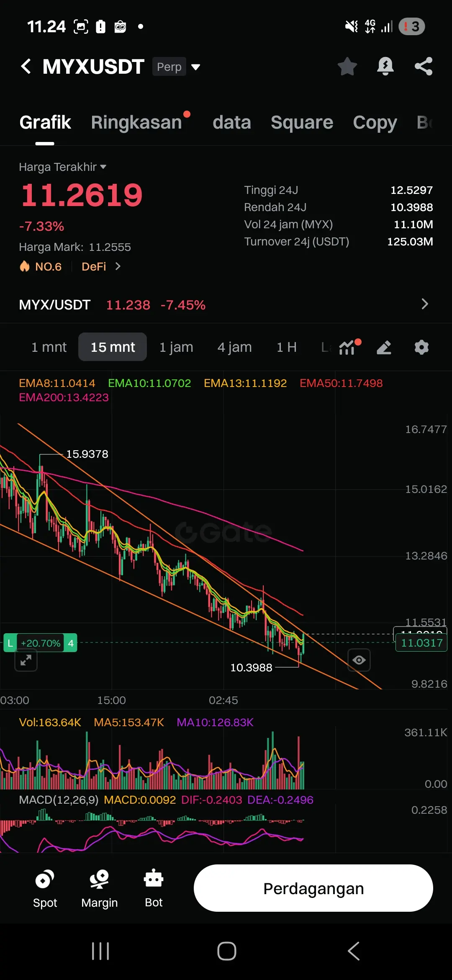Tap the 15.9378 high price label
Screen dimensions: 452x980
point(87,454)
